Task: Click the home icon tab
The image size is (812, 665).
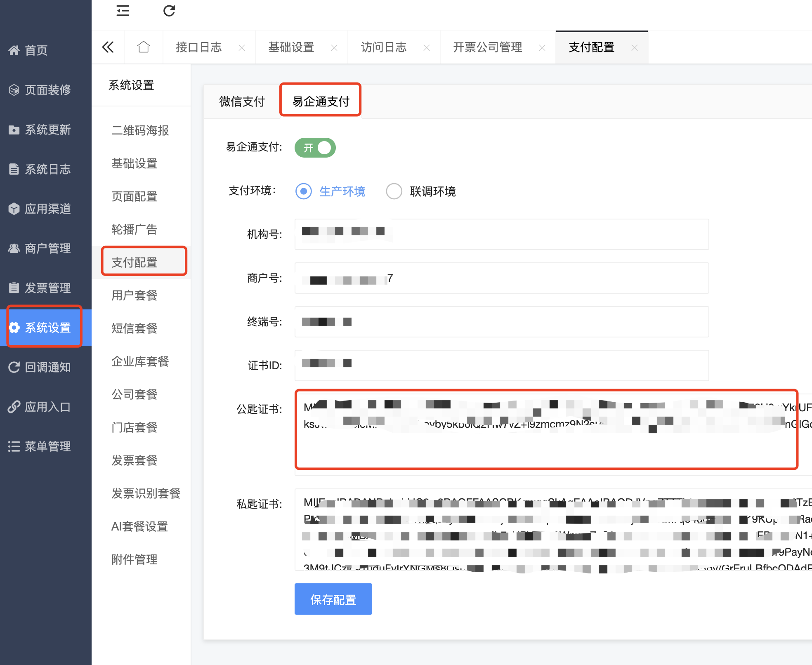Action: click(x=143, y=47)
